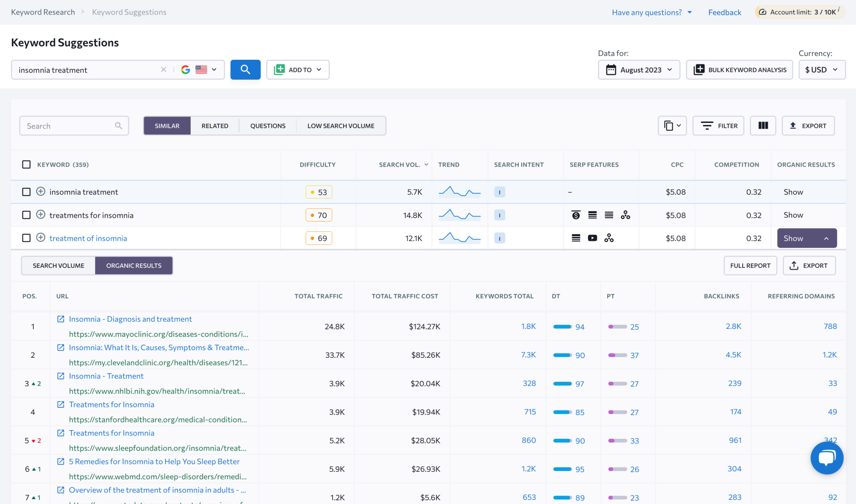The image size is (856, 504).
Task: Run the blue keyword search magnifier
Action: 245,69
